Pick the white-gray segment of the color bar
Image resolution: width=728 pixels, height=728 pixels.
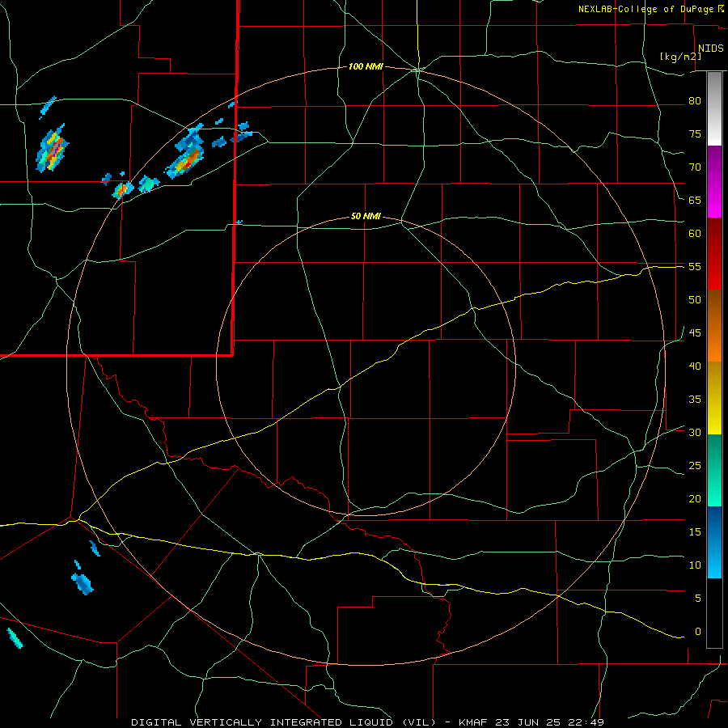pyautogui.click(x=714, y=108)
